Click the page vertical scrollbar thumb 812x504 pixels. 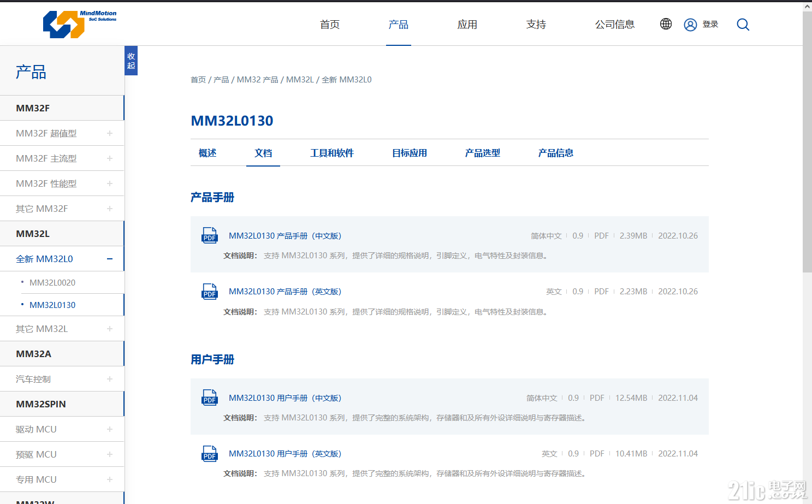pyautogui.click(x=807, y=141)
